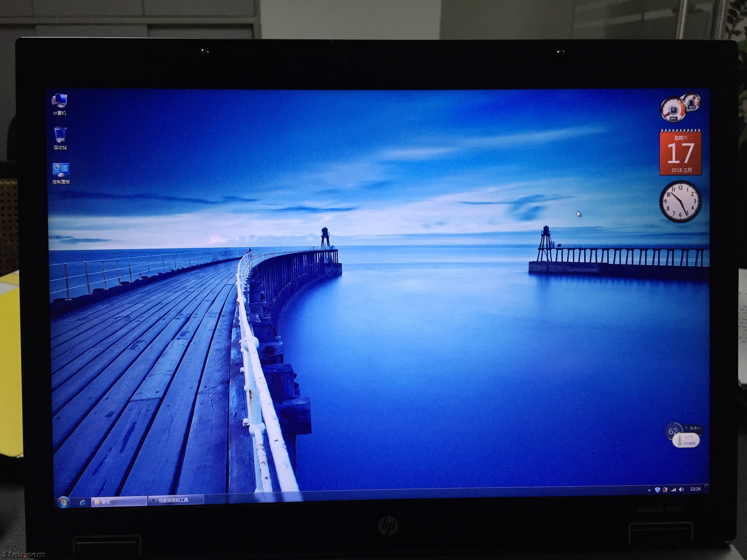Image resolution: width=747 pixels, height=560 pixels.
Task: Click the analog clock gadget
Action: click(x=680, y=202)
